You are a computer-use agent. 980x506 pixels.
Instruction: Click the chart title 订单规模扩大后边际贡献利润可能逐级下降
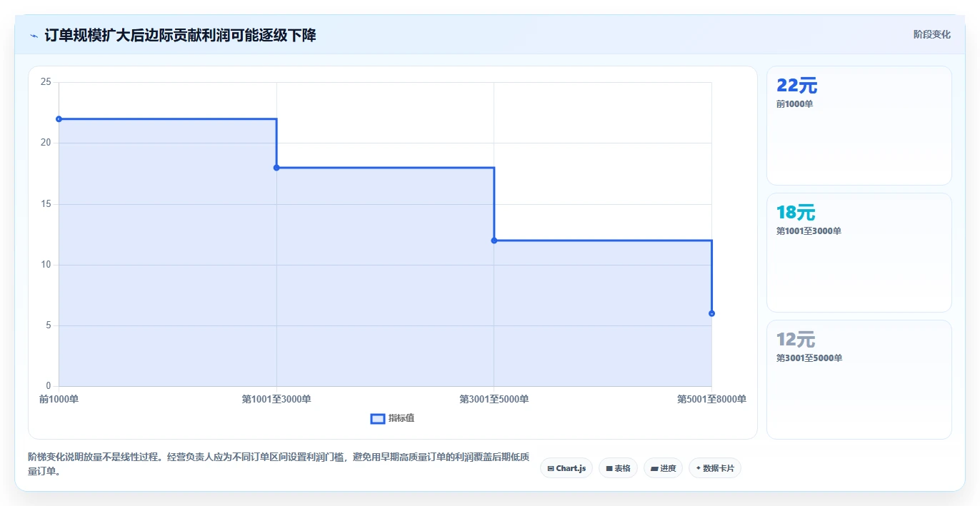pyautogui.click(x=180, y=35)
